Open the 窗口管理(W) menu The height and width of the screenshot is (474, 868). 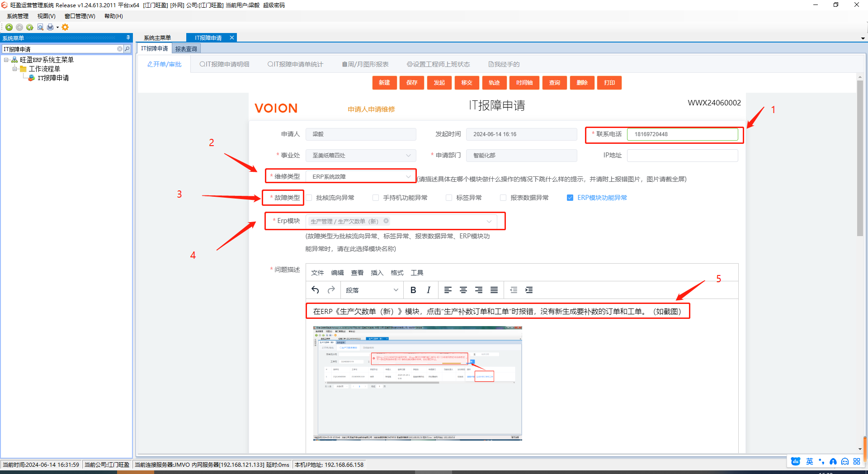pos(80,16)
